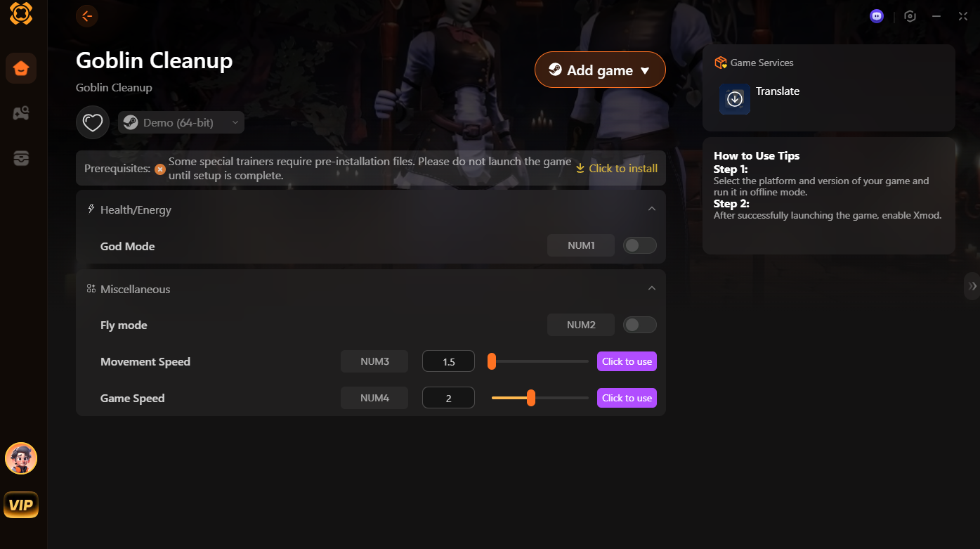Click the toolbox icon in sidebar
980x549 pixels.
(x=21, y=158)
